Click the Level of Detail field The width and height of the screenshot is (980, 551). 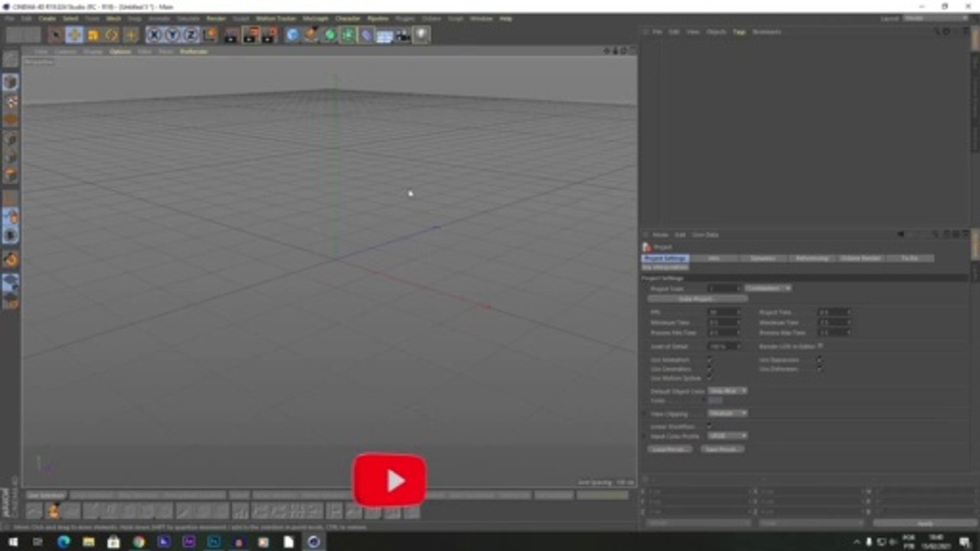[x=724, y=347]
